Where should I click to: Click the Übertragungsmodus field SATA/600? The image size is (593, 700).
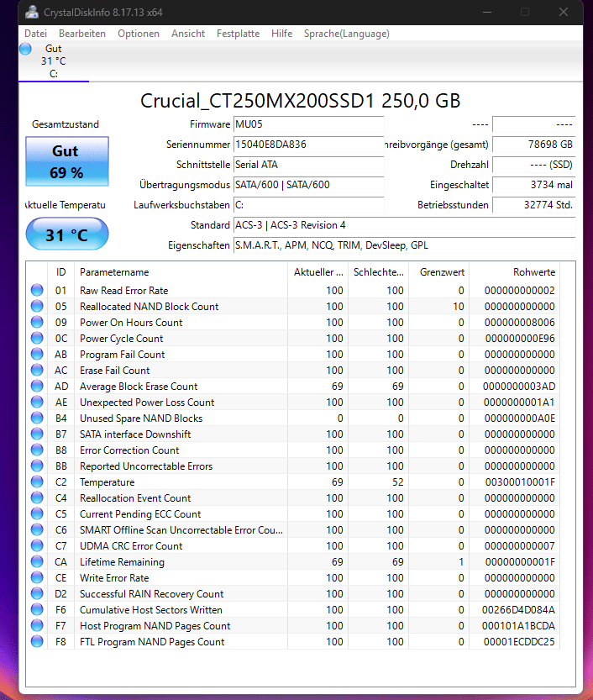pyautogui.click(x=308, y=184)
